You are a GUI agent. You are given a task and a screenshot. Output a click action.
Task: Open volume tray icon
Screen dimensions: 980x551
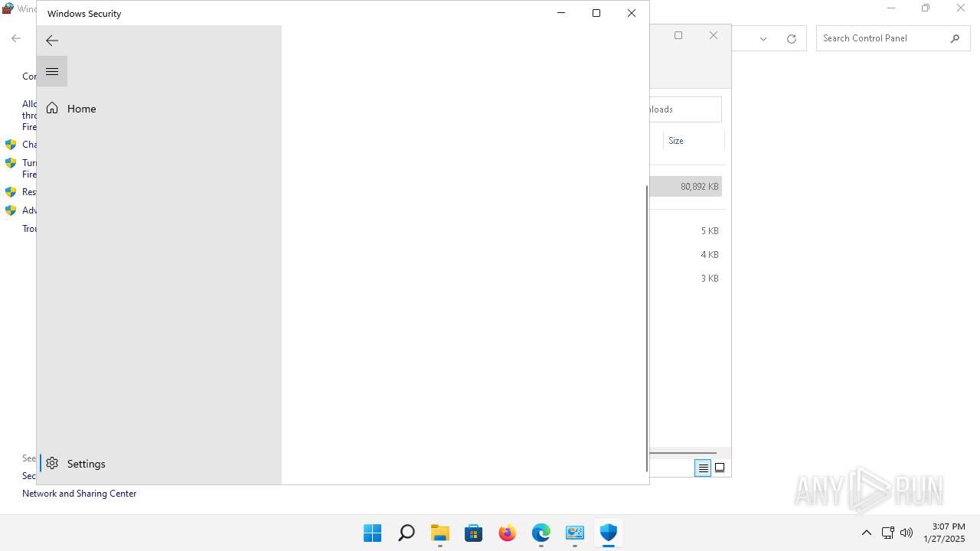(x=906, y=533)
